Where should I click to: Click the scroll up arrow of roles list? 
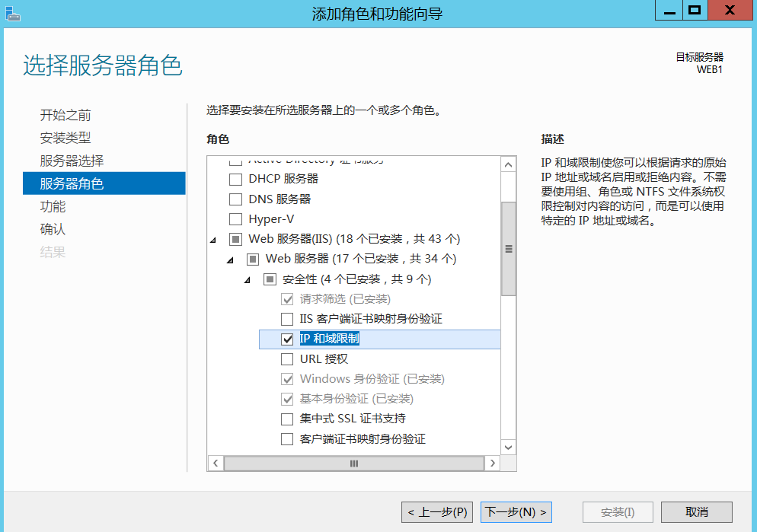(509, 164)
